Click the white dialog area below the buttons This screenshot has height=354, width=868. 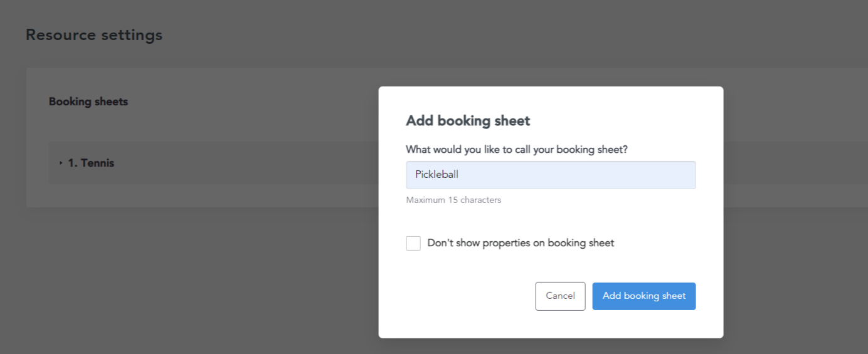[x=551, y=325]
